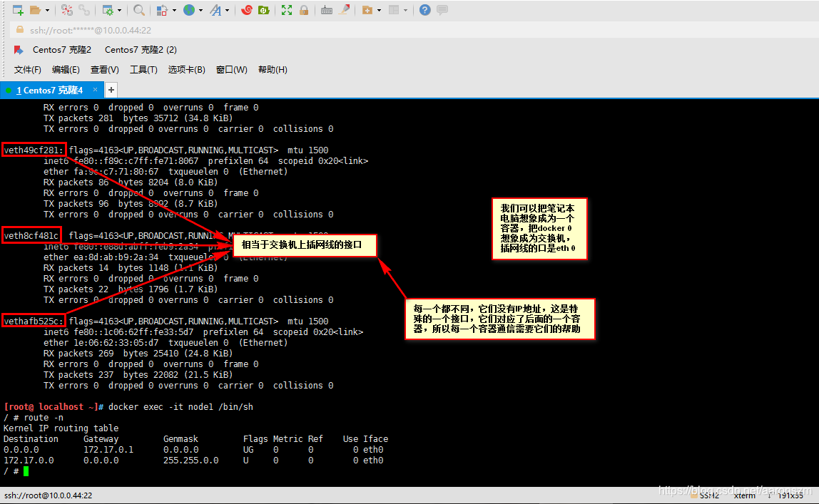Screen dimensions: 819x504
Task: Open the blue help question icon
Action: (x=425, y=10)
